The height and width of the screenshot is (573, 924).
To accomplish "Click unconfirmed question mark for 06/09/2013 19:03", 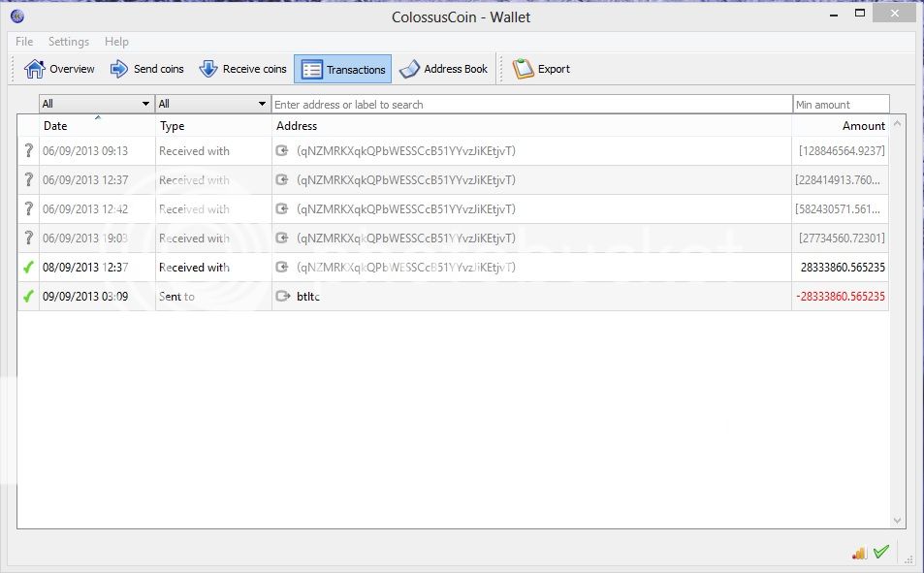I will click(x=28, y=239).
